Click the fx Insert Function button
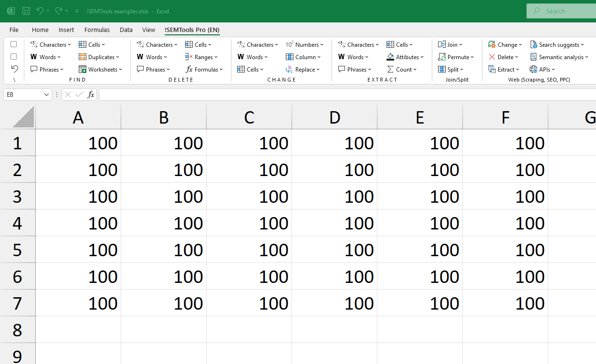Viewport: 596px width, 364px height. click(x=91, y=94)
